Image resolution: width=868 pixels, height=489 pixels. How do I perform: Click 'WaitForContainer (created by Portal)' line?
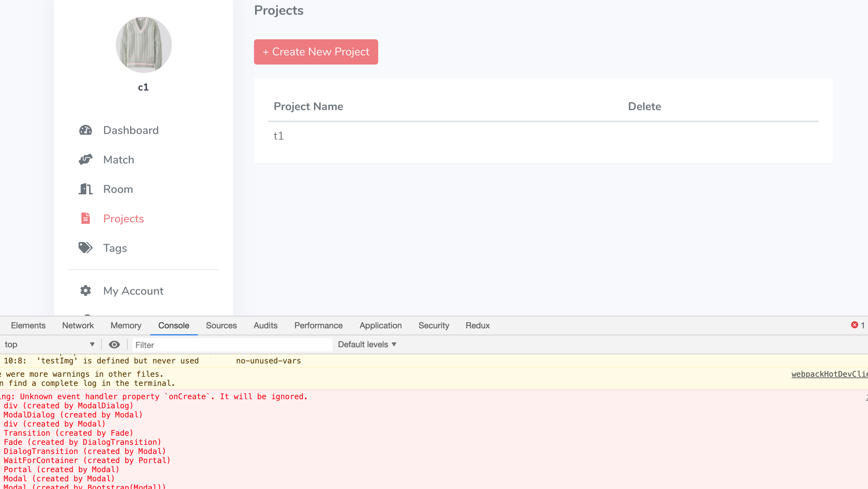tap(87, 460)
